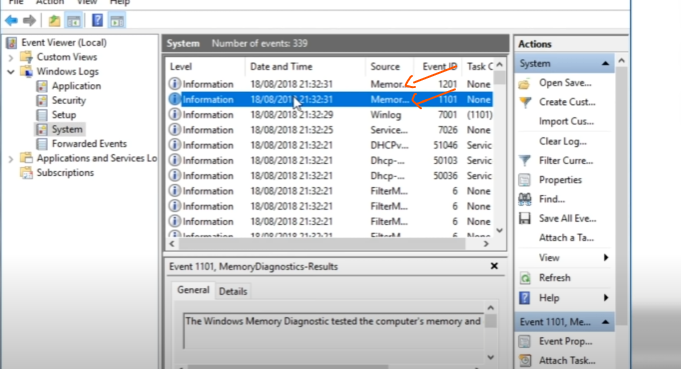681x369 pixels.
Task: Click the info icon of event 1201 row
Action: click(175, 84)
